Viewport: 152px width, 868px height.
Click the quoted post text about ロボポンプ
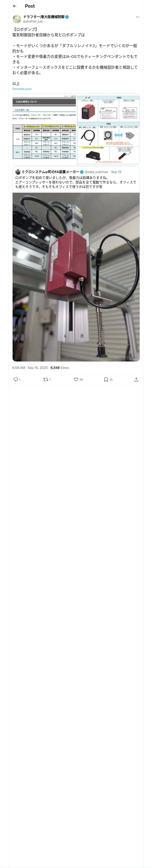tap(76, 182)
